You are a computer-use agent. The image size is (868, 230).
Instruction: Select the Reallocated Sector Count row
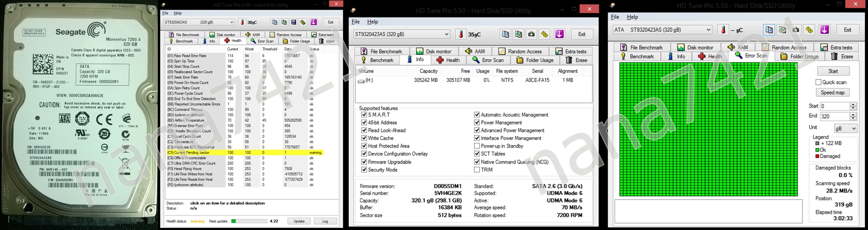pyautogui.click(x=245, y=72)
